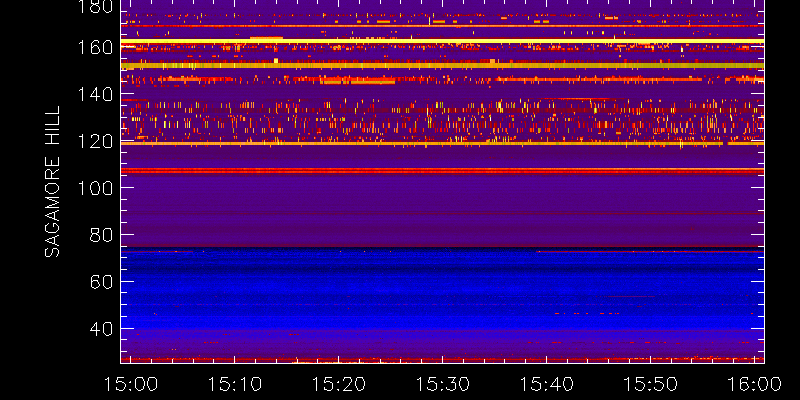Click the 15:40 time axis label
Image resolution: width=800 pixels, height=400 pixels.
[x=546, y=384]
